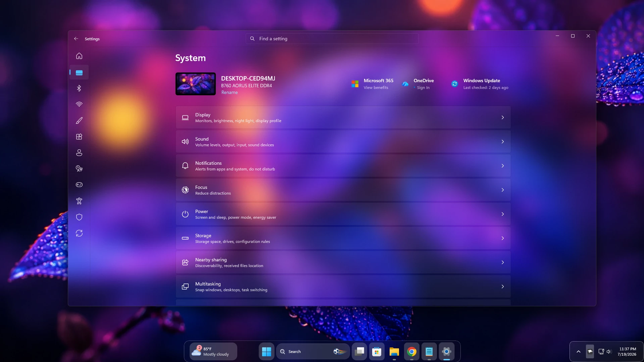Open Privacy & security shield icon
The image size is (644, 362).
79,217
